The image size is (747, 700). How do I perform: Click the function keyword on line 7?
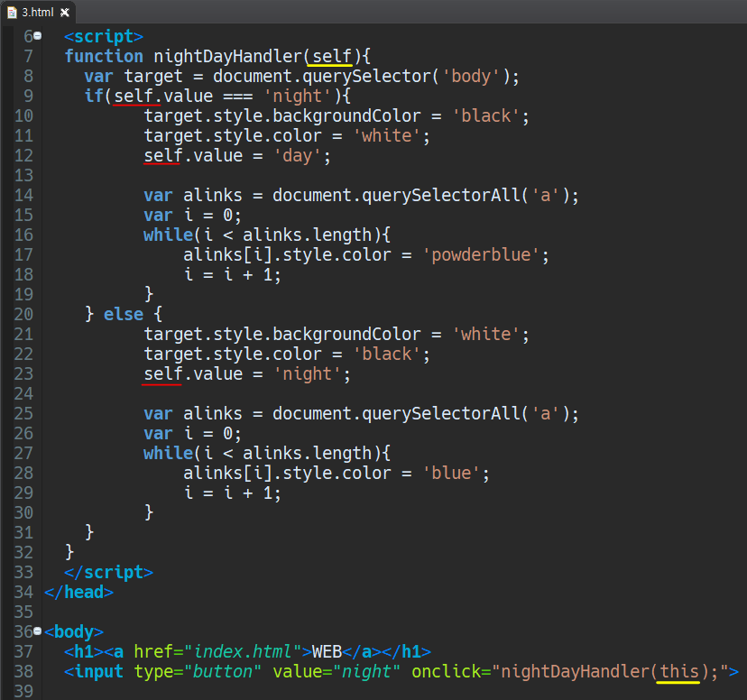click(104, 56)
